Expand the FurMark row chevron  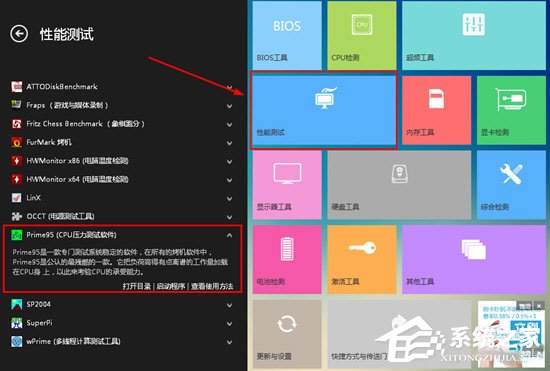coord(229,143)
